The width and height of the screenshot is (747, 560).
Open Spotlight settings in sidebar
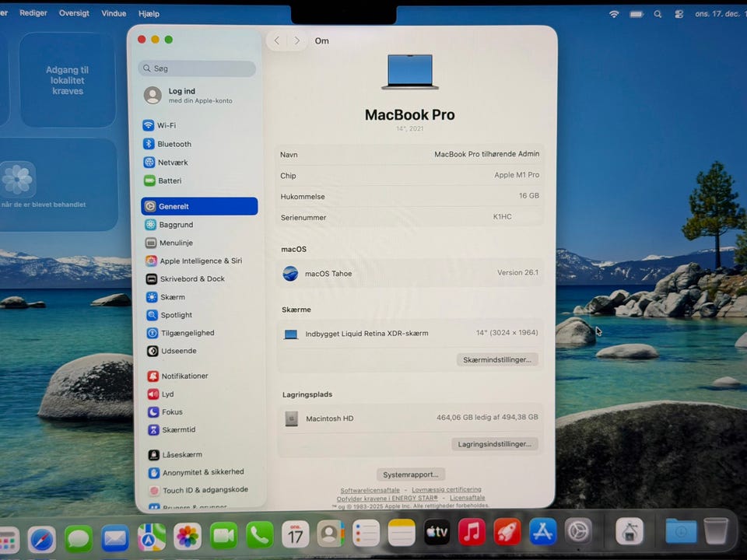[176, 315]
